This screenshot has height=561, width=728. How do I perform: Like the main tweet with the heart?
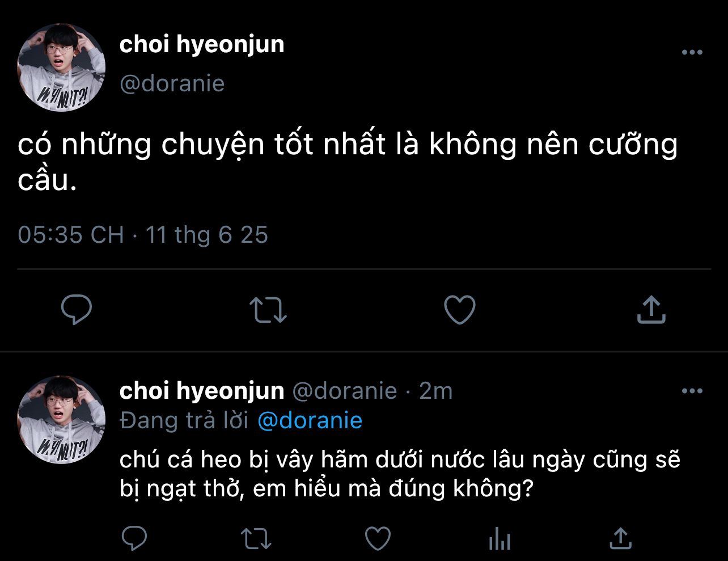click(x=459, y=310)
